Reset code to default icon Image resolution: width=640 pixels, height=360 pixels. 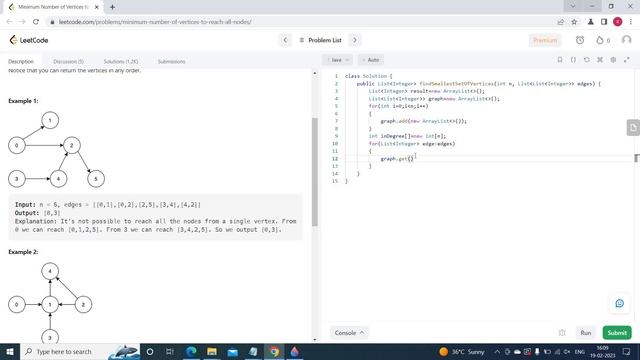point(587,60)
